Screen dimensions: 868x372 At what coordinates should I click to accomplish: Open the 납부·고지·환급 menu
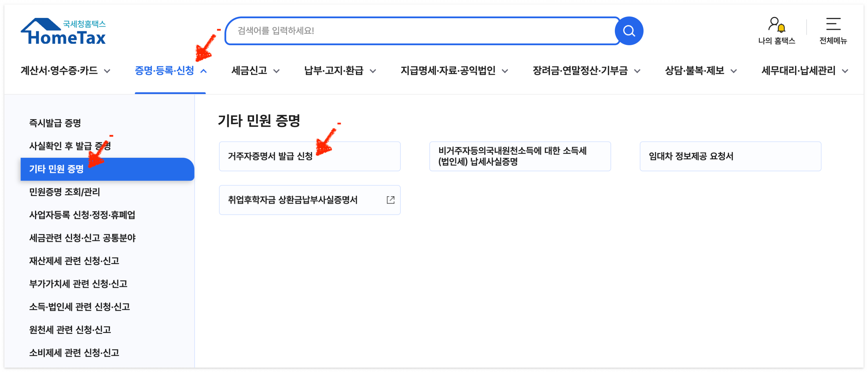[334, 70]
